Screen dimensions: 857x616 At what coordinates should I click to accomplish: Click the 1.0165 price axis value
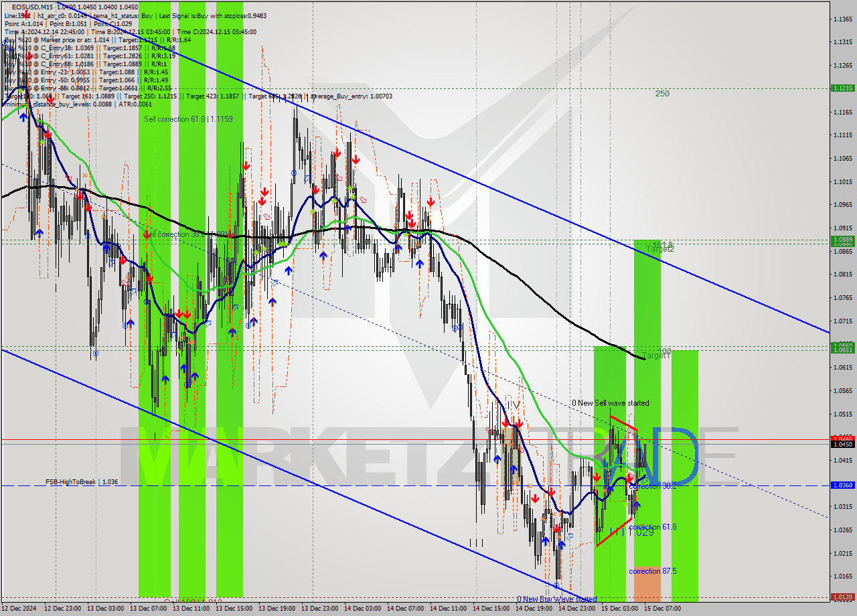click(x=842, y=576)
